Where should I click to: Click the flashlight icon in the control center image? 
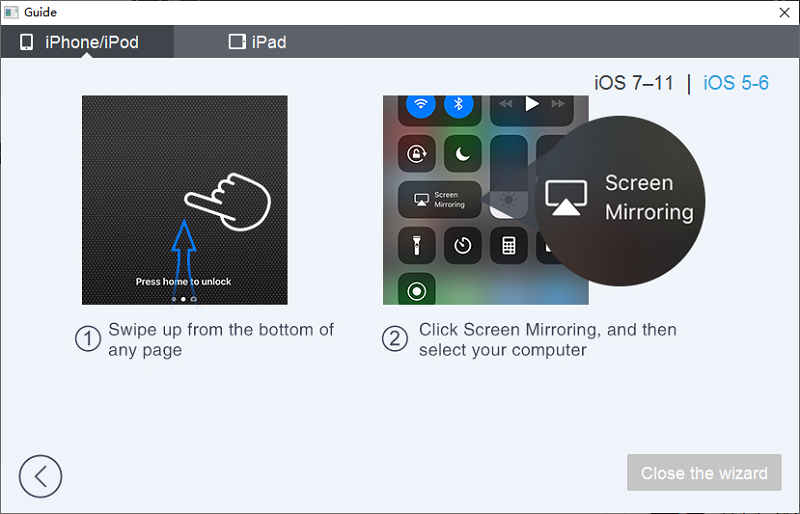point(416,244)
